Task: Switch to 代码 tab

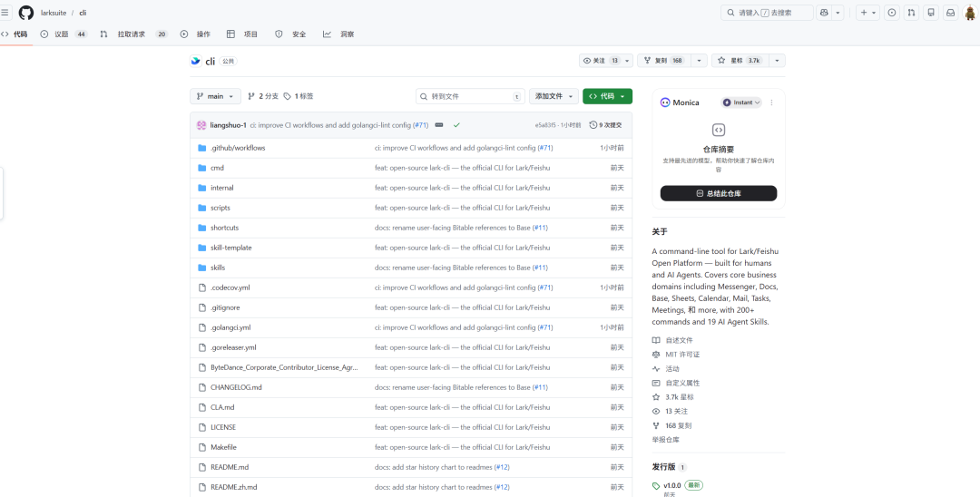Action: point(15,34)
